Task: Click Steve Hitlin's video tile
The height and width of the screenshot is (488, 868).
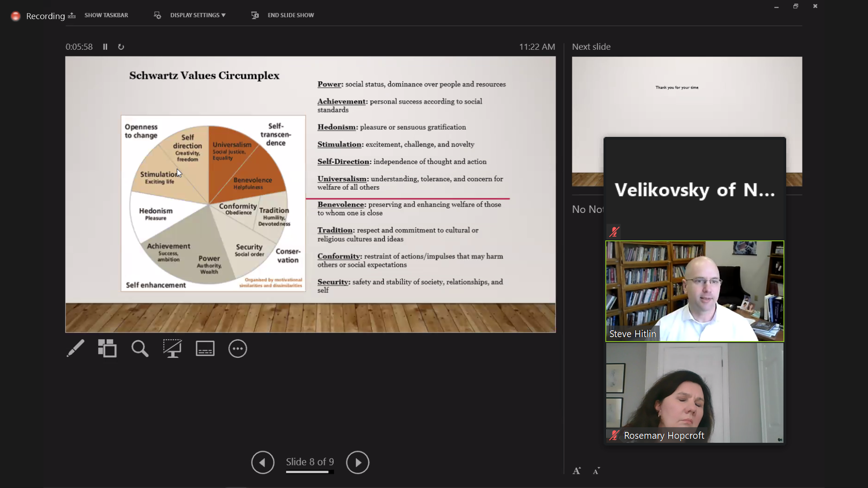Action: [694, 291]
